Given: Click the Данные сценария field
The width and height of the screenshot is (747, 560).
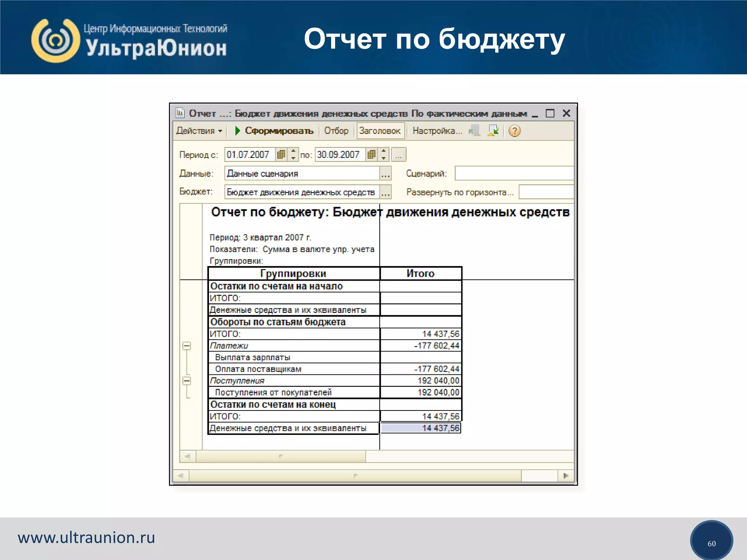Looking at the screenshot, I should 302,174.
